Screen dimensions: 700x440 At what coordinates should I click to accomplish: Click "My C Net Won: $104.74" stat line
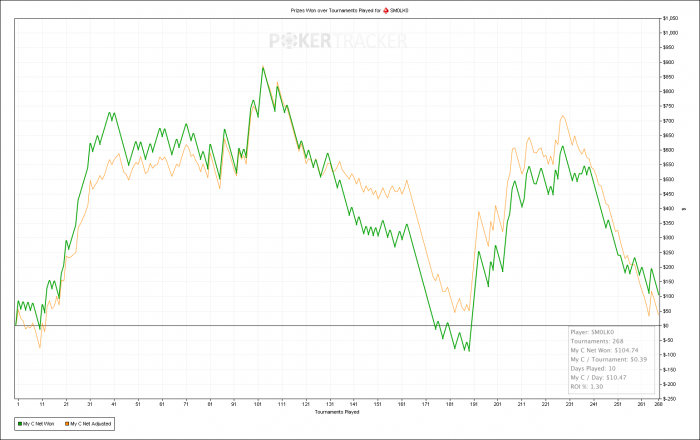tap(604, 350)
